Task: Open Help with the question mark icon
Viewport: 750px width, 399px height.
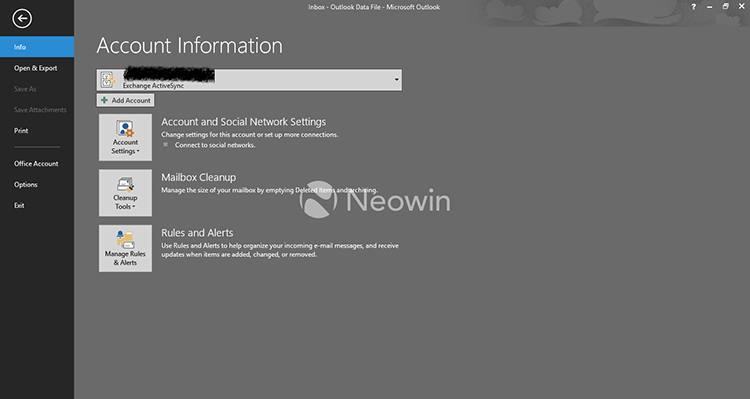Action: 694,7
